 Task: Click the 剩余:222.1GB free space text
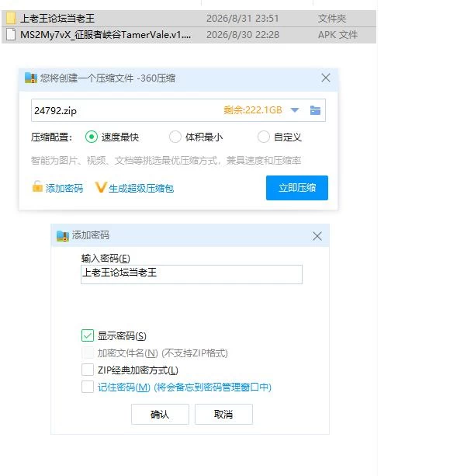pos(253,110)
